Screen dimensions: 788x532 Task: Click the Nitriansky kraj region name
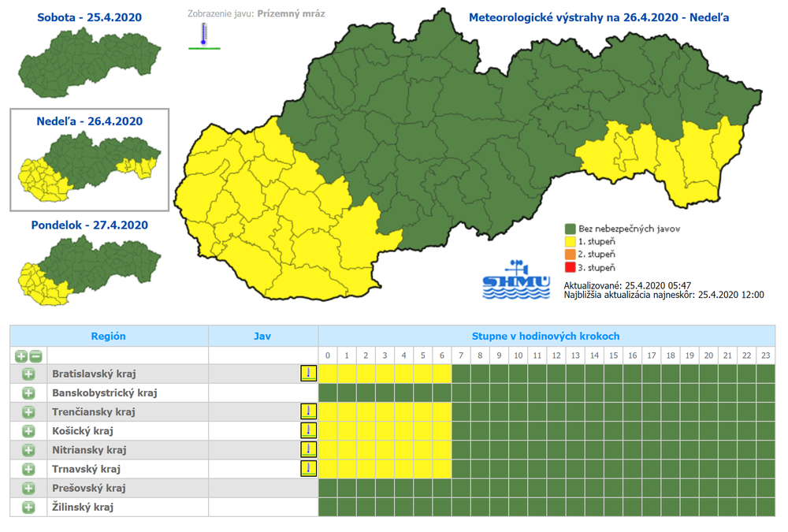tap(87, 450)
